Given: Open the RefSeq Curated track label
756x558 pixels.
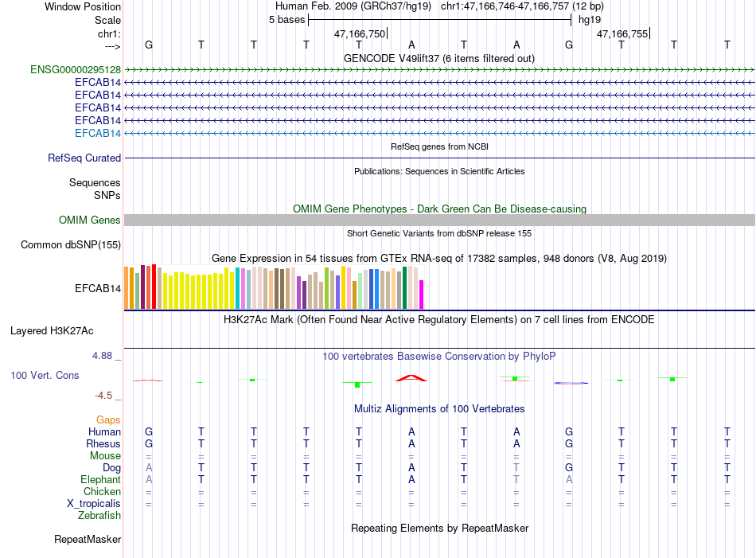Looking at the screenshot, I should coord(84,158).
